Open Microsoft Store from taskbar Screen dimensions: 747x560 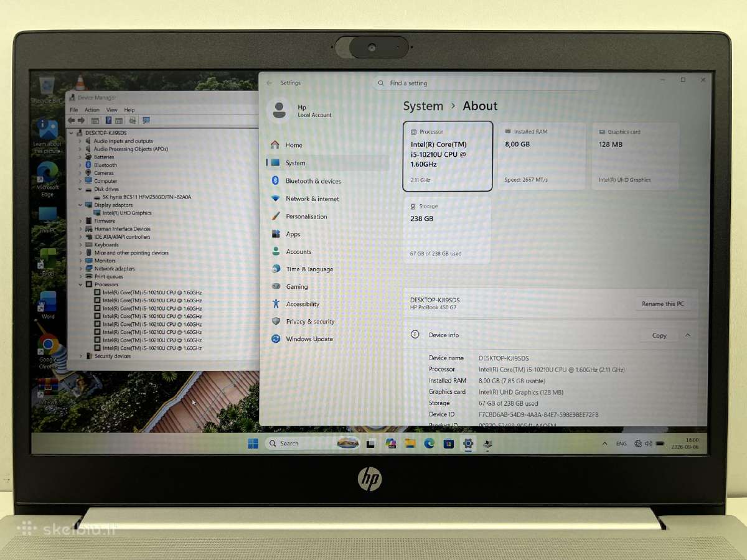pos(449,443)
